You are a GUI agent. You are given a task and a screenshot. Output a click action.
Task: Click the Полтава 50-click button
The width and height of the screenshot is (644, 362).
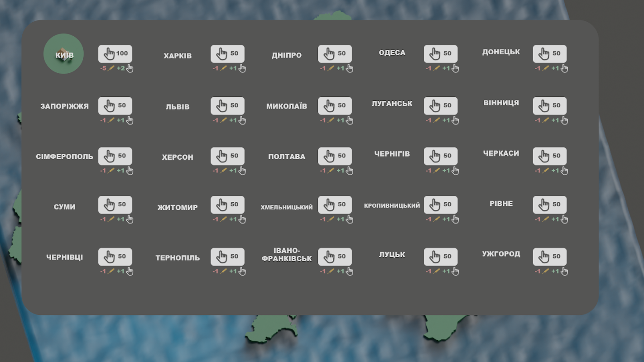tap(335, 156)
